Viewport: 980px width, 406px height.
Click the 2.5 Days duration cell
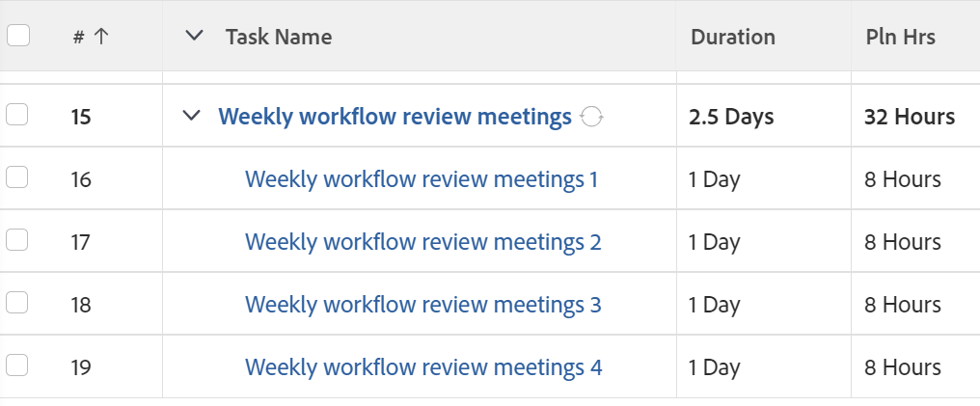pyautogui.click(x=730, y=117)
